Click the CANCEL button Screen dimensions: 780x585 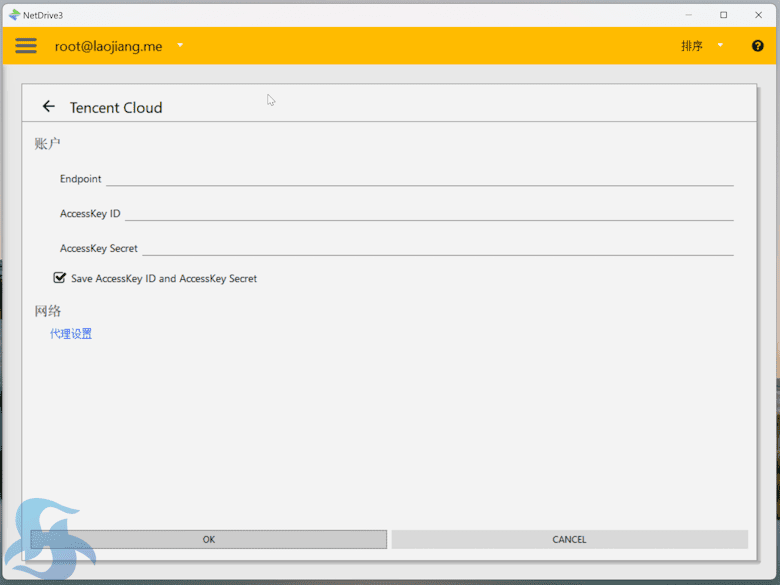[570, 539]
